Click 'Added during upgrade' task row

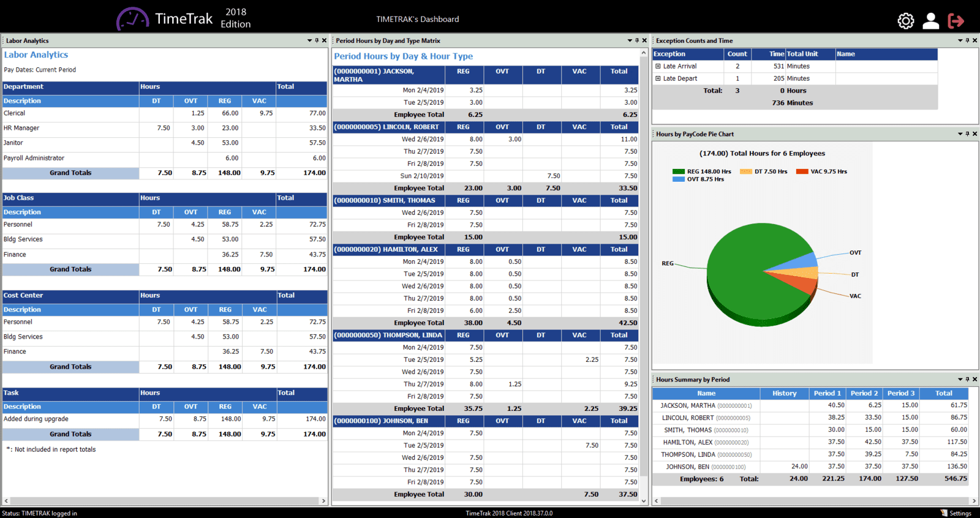[x=165, y=419]
